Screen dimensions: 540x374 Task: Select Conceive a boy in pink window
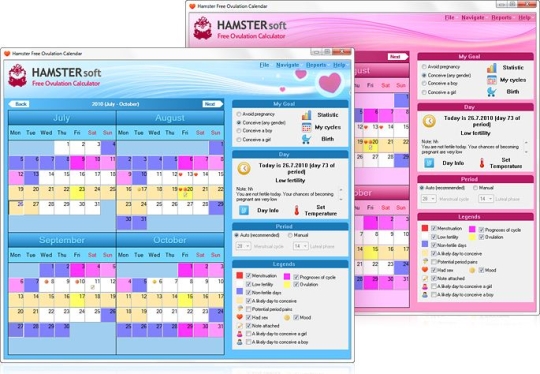[424, 83]
